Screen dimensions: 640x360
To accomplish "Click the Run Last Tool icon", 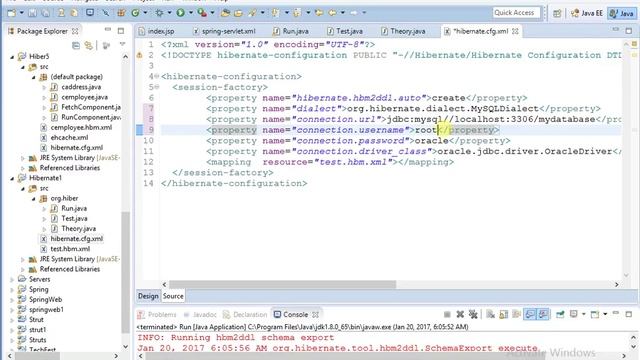I will tap(202, 13).
